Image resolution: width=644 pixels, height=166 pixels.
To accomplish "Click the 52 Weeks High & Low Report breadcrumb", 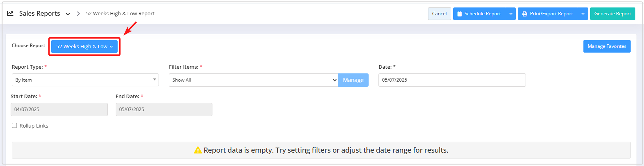I will click(120, 14).
